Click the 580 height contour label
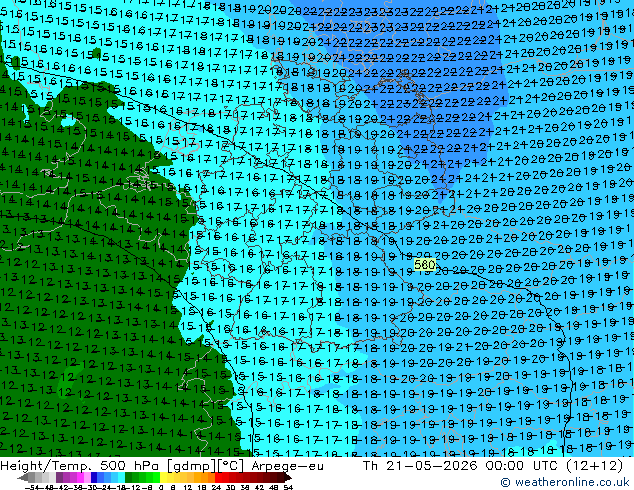Image resolution: width=634 pixels, height=490 pixels. (425, 265)
